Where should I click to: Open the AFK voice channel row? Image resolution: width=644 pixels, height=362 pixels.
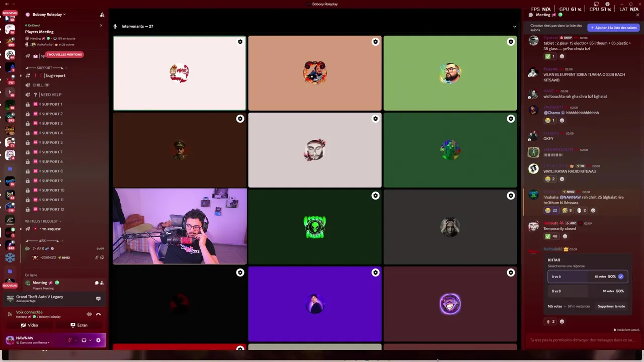pyautogui.click(x=64, y=248)
